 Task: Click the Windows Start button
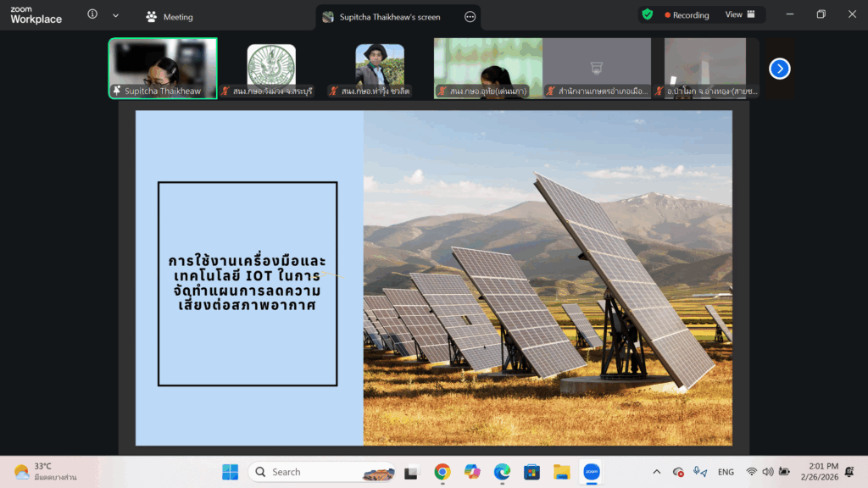229,472
